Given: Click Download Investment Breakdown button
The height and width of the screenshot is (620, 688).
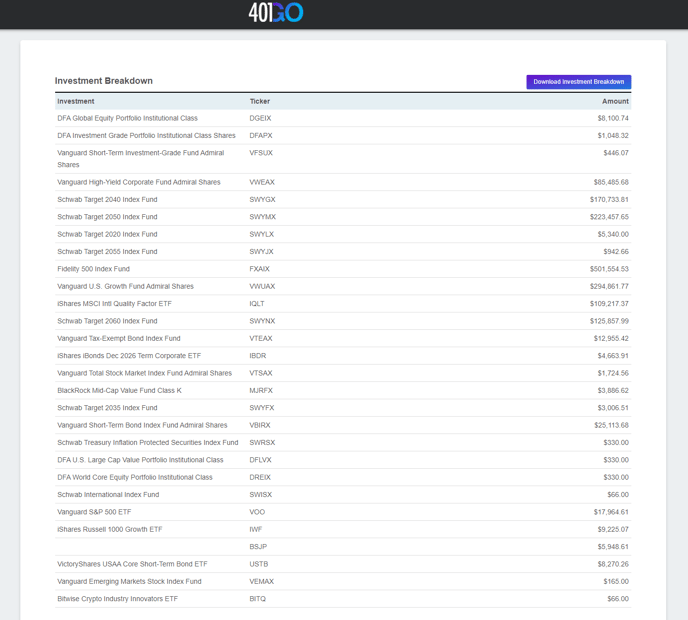Looking at the screenshot, I should (578, 82).
